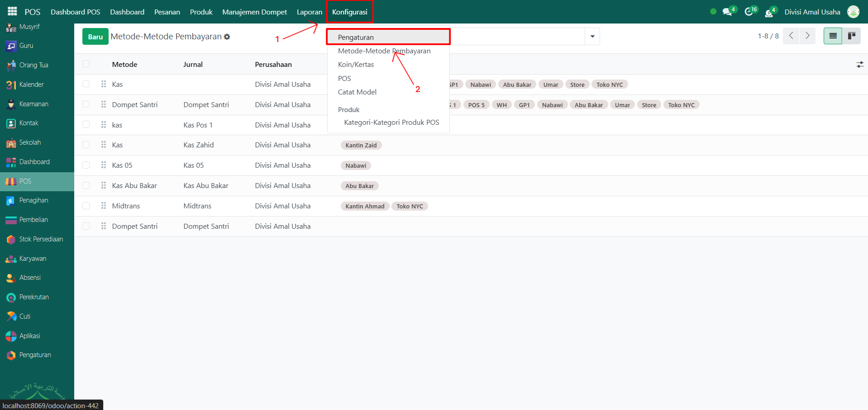The width and height of the screenshot is (868, 410).
Task: Open Kalender app in sidebar
Action: [31, 85]
